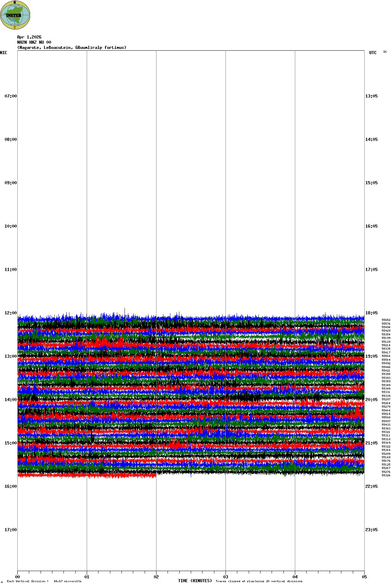Screen dimensions: 392x586
Task: Click the 02 minute axis tick label
Action: [156, 577]
